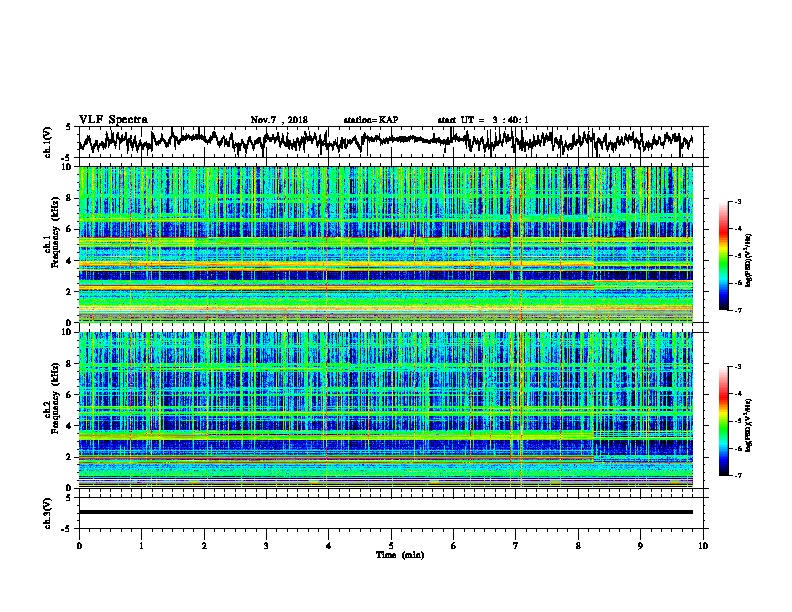
Task: Pick the ch.2 spectrogram color scale bar
Action: point(724,421)
